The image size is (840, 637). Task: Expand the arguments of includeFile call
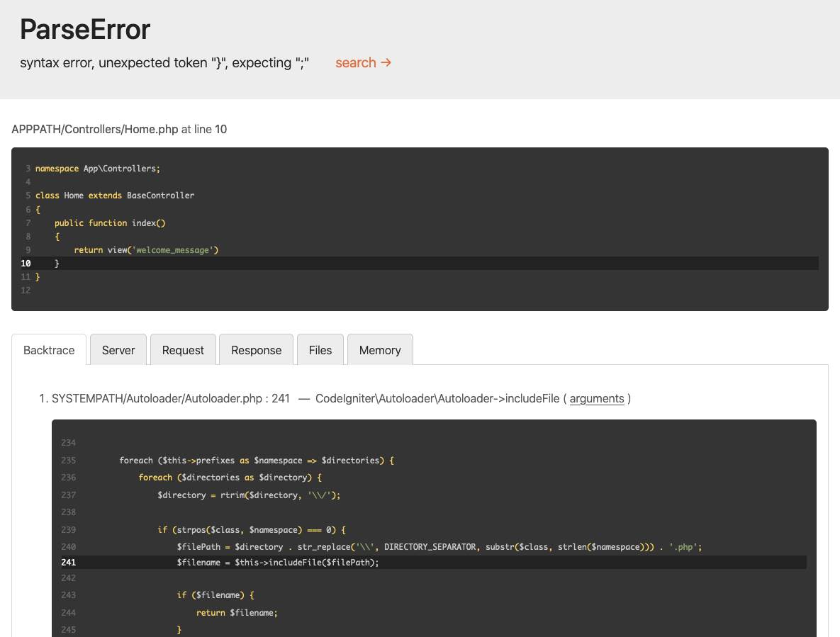pos(596,398)
